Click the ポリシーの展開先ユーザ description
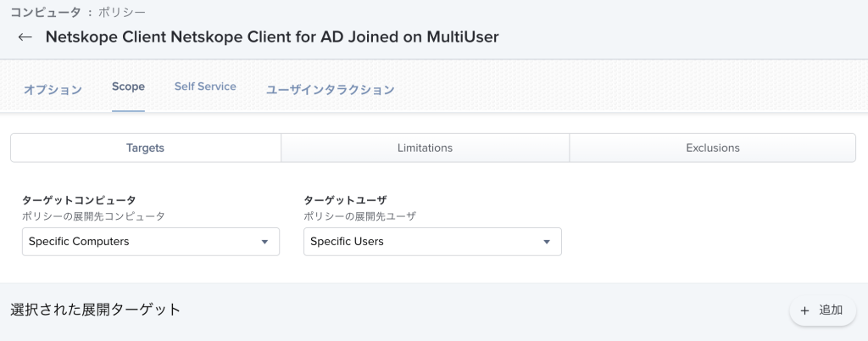Viewport: 868px width, 341px height. click(359, 216)
